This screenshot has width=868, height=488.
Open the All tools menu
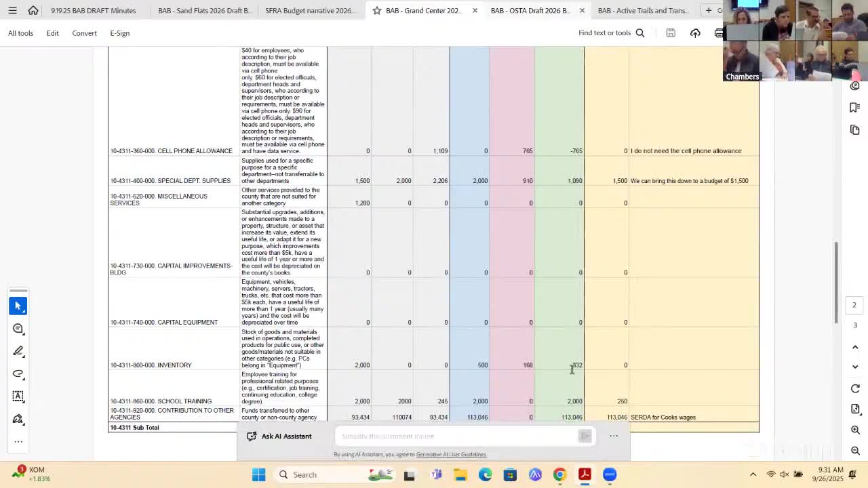(20, 33)
